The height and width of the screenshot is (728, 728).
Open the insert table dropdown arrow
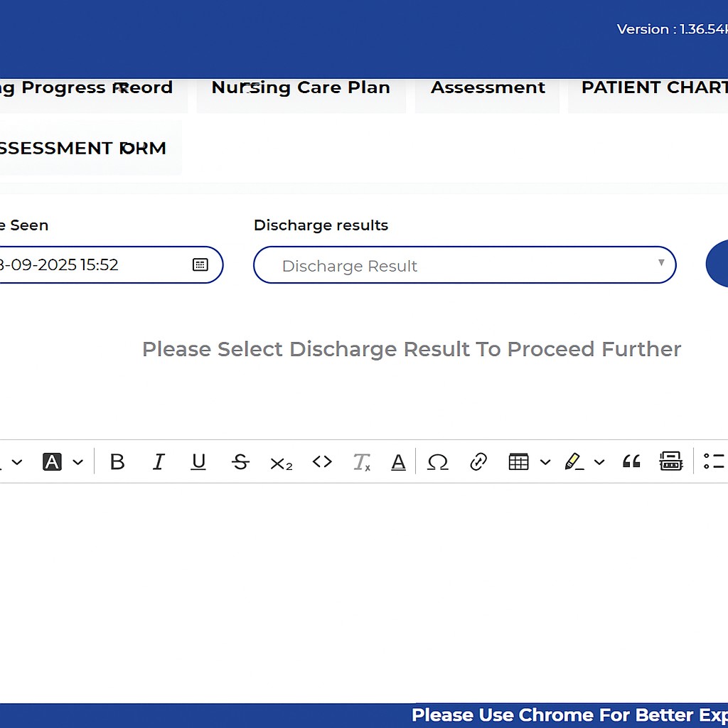coord(545,462)
